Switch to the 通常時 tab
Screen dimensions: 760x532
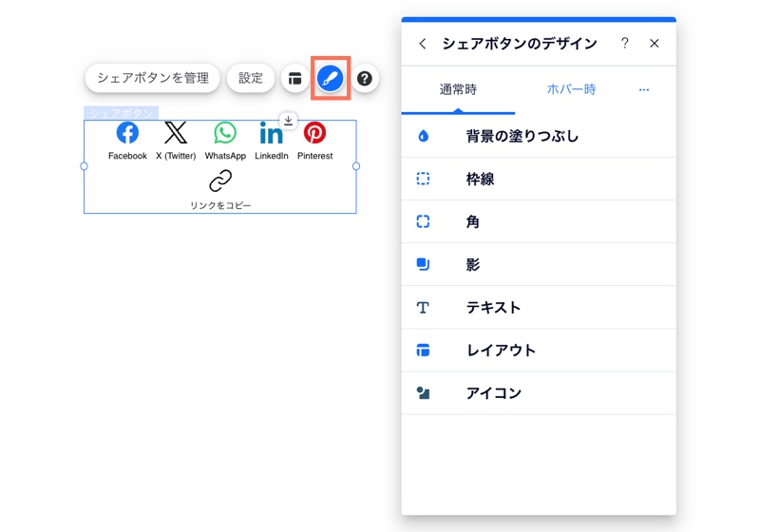pyautogui.click(x=458, y=89)
